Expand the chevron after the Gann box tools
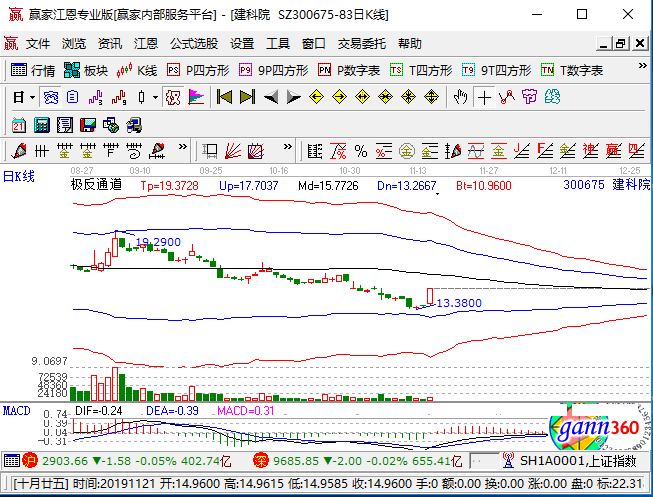Viewport: 653px width, 497px height. 287,147
